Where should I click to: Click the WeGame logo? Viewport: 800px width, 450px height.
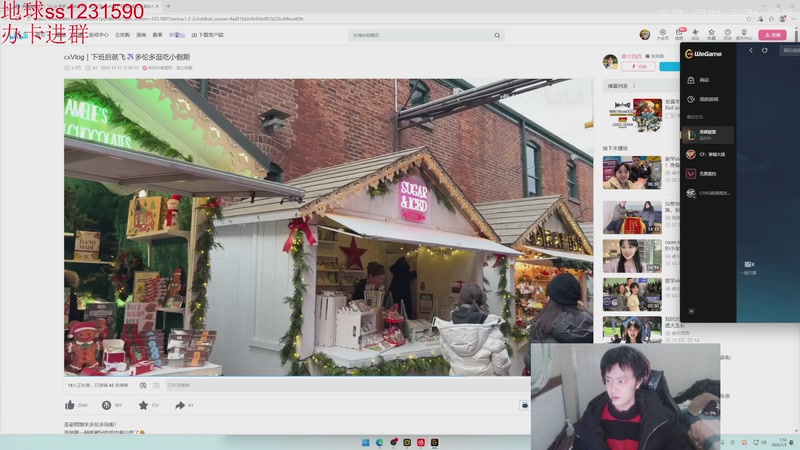coord(704,54)
